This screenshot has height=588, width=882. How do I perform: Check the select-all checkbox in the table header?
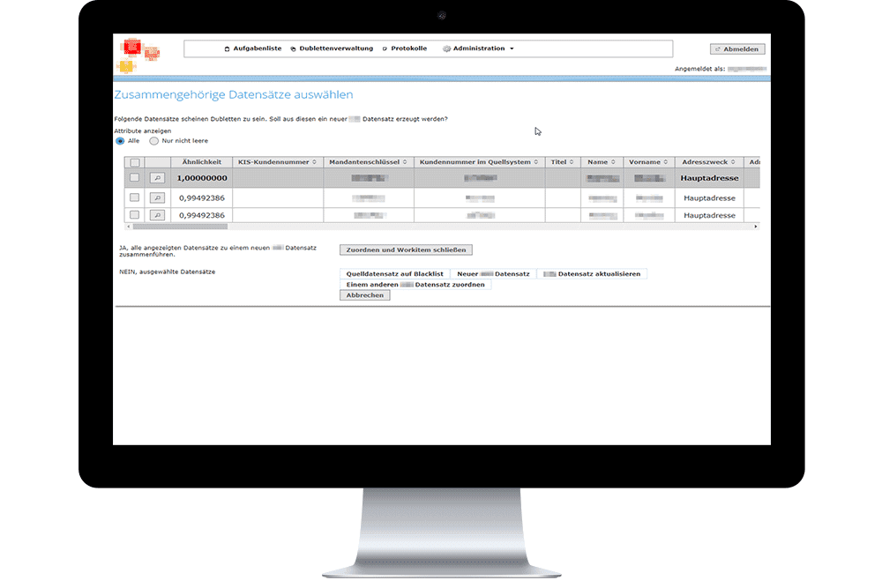135,162
